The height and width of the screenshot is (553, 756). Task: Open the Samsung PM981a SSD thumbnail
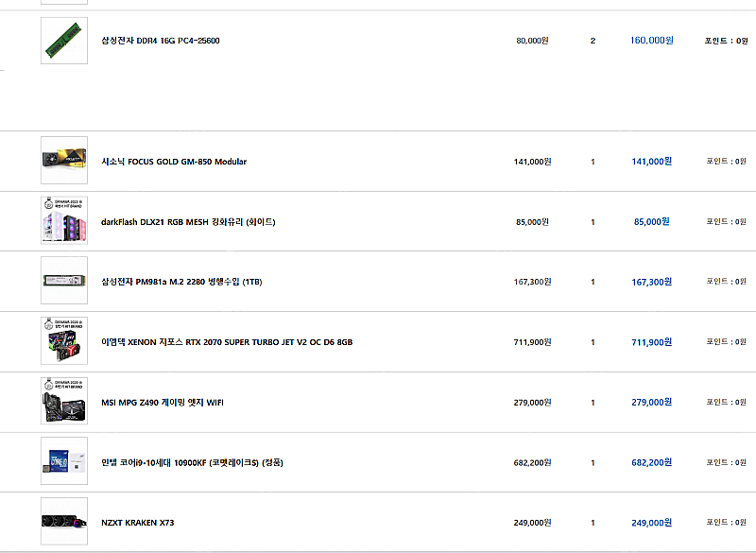tap(64, 281)
